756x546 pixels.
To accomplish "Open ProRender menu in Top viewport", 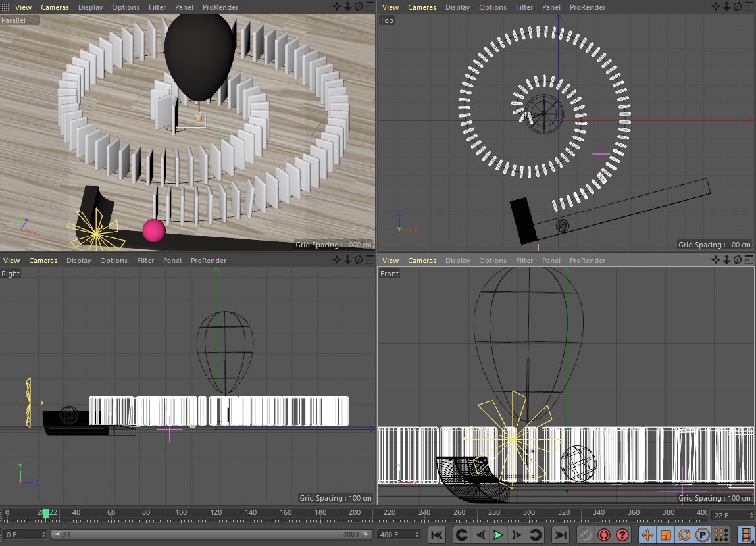I will click(588, 7).
